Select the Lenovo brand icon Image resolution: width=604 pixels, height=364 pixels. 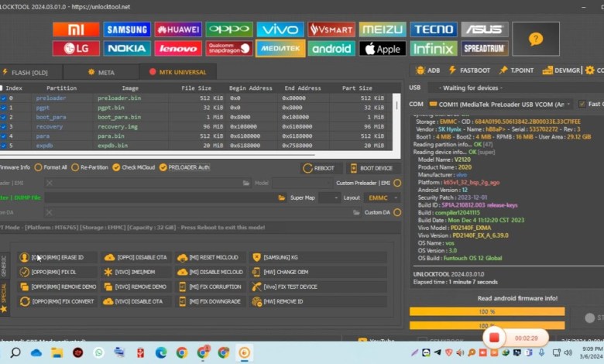[178, 49]
